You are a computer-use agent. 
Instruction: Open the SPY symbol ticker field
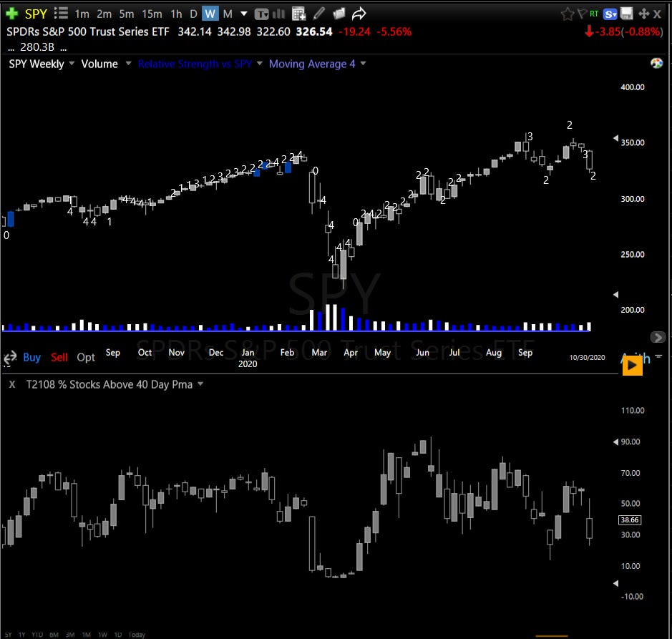[x=36, y=14]
